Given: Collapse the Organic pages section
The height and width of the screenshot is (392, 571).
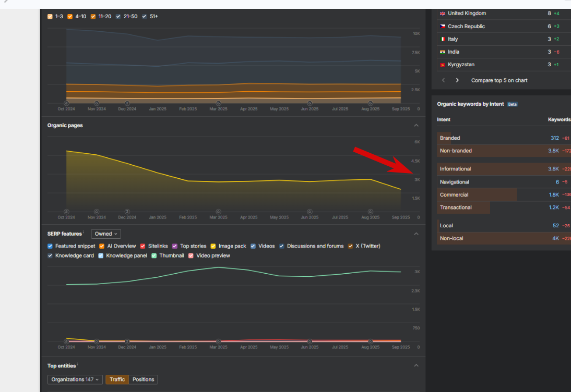Looking at the screenshot, I should coord(416,126).
